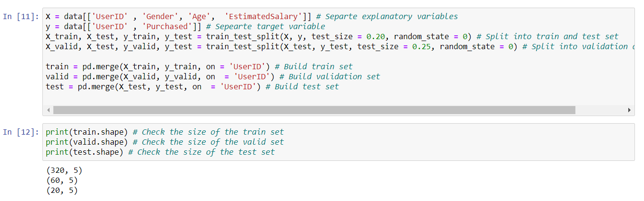Image resolution: width=644 pixels, height=201 pixels.
Task: Click the right arrow of the horizontal scrollbar
Action: pos(629,110)
